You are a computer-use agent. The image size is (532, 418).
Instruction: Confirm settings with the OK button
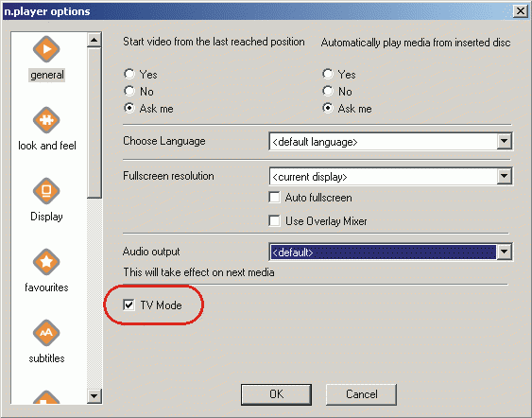tap(276, 394)
